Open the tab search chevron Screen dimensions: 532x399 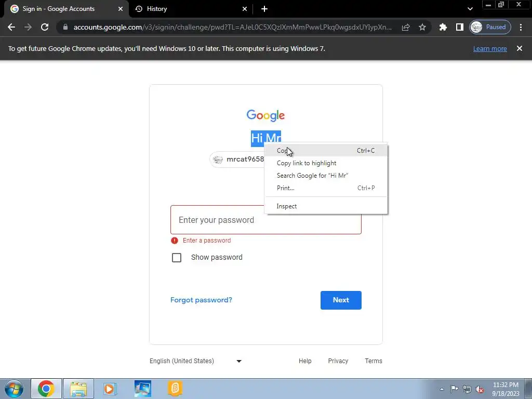point(470,9)
